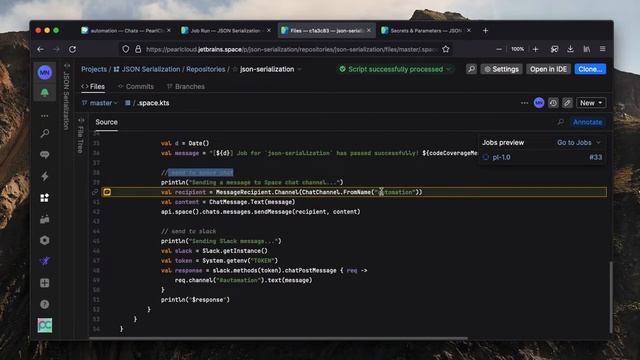
Task: Click the Clone button
Action: (x=590, y=69)
